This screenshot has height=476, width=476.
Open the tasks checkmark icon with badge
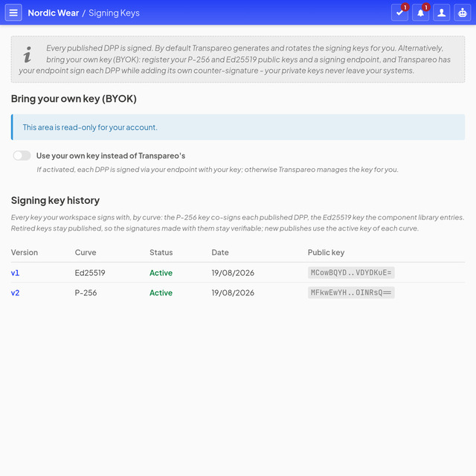coord(399,13)
